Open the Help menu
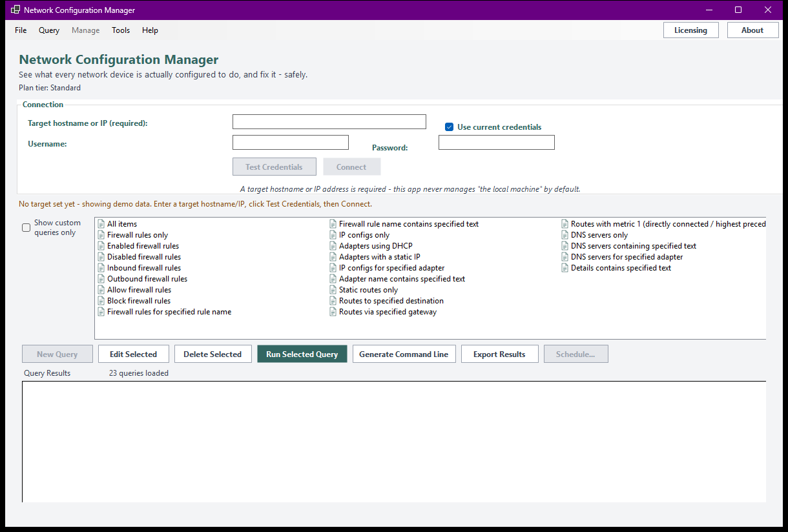The width and height of the screenshot is (788, 532). point(150,30)
